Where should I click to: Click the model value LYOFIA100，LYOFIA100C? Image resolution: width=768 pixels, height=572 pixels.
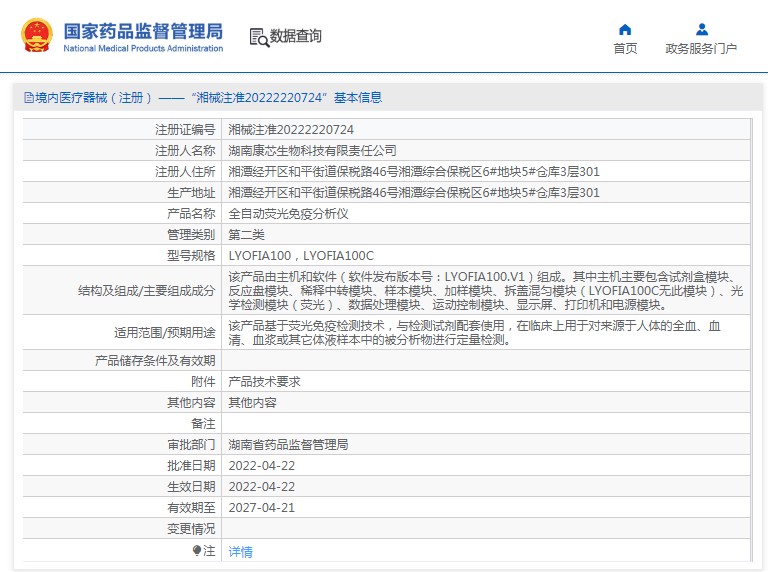pyautogui.click(x=300, y=256)
